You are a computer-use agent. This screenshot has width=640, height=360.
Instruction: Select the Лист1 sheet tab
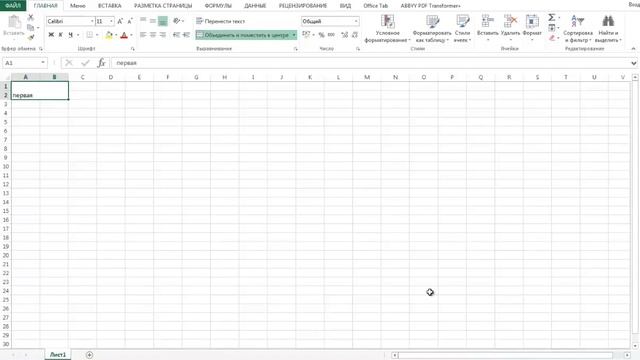click(58, 355)
